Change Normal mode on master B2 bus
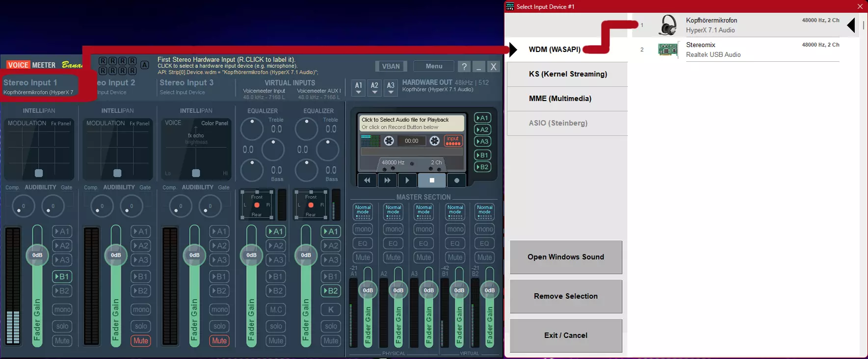The height and width of the screenshot is (359, 868). [x=485, y=212]
